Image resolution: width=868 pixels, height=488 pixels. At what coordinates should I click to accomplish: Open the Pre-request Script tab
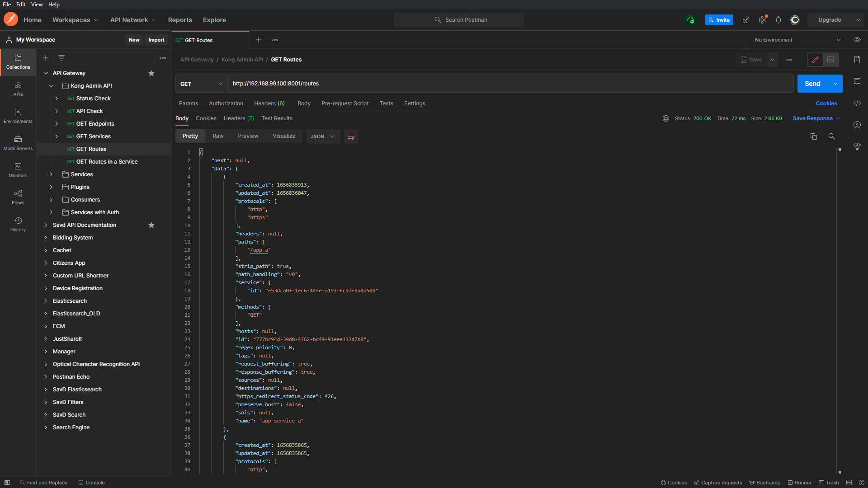(x=345, y=103)
